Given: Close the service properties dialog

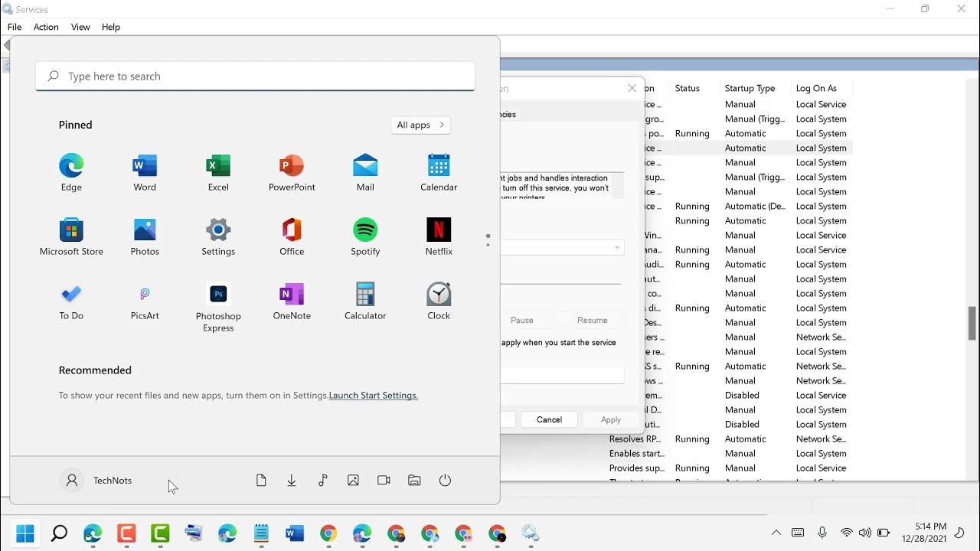Looking at the screenshot, I should pos(632,88).
